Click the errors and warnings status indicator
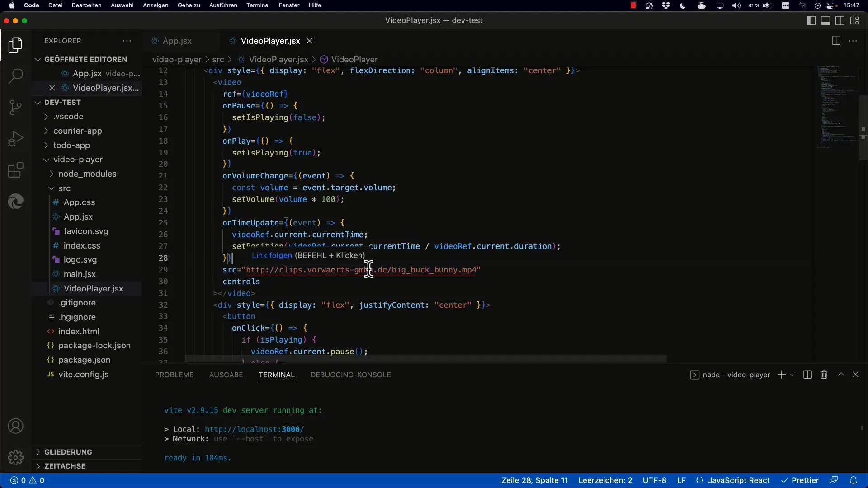The width and height of the screenshot is (868, 488). (27, 480)
